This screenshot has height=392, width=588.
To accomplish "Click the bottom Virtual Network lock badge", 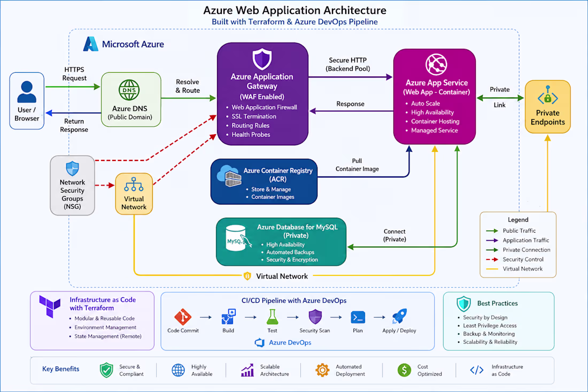I will (x=247, y=276).
